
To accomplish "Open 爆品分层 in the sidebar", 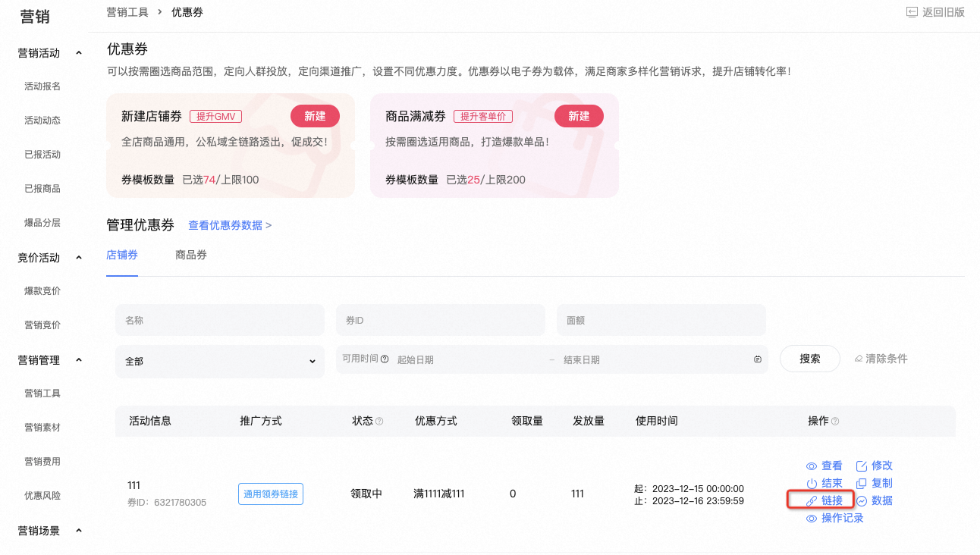I will click(x=42, y=223).
